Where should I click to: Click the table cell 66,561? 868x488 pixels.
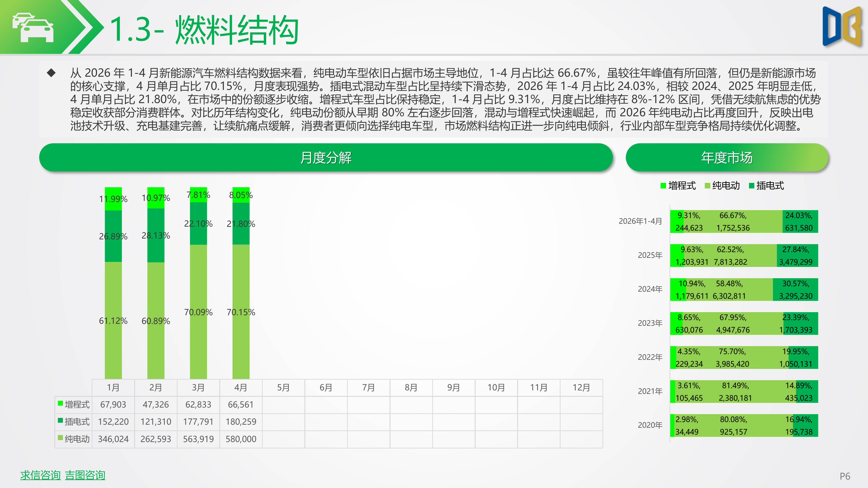241,404
